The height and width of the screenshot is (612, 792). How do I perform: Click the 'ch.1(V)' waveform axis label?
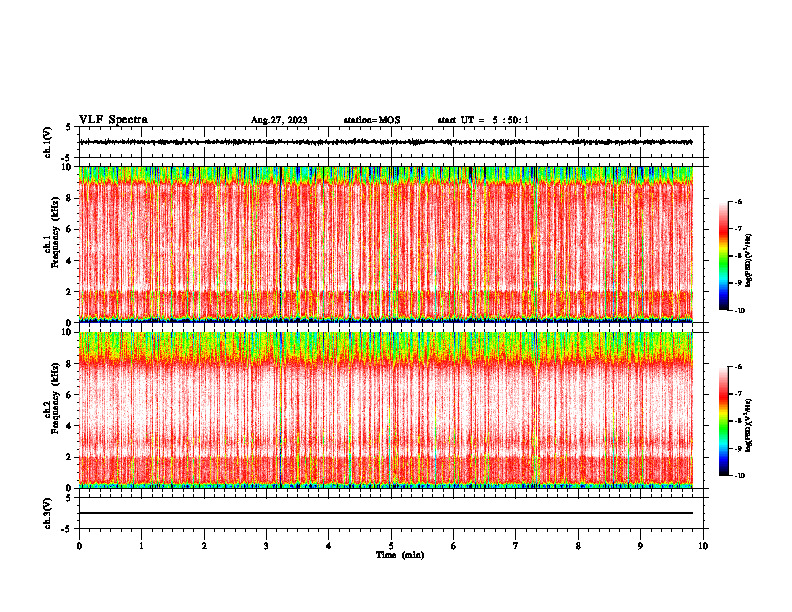pyautogui.click(x=48, y=142)
